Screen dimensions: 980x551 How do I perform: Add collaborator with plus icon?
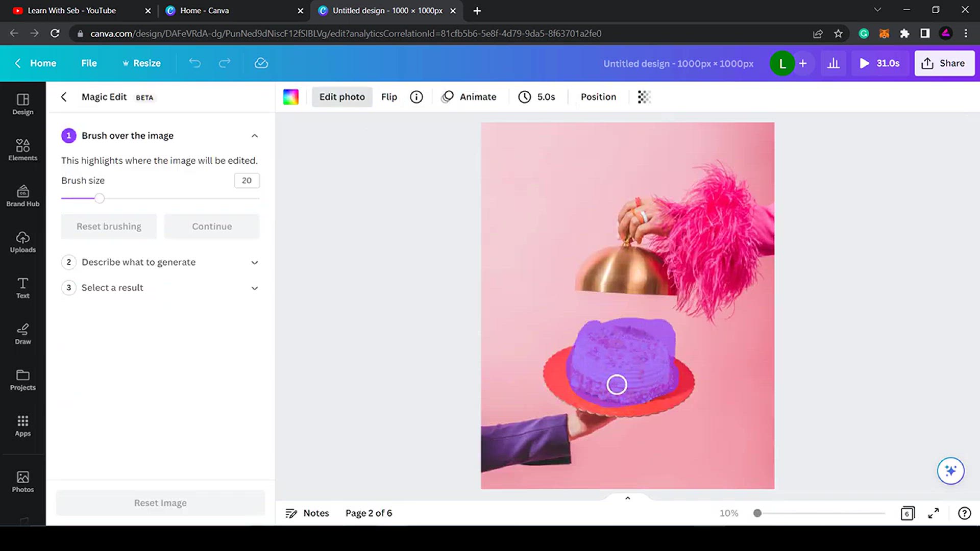coord(803,63)
